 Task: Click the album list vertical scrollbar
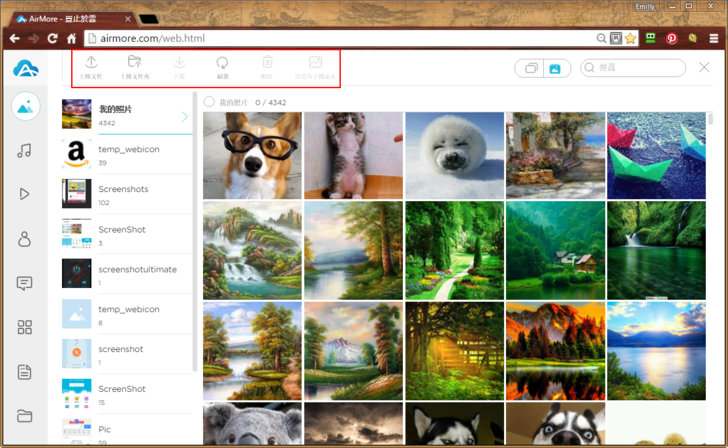click(x=195, y=232)
